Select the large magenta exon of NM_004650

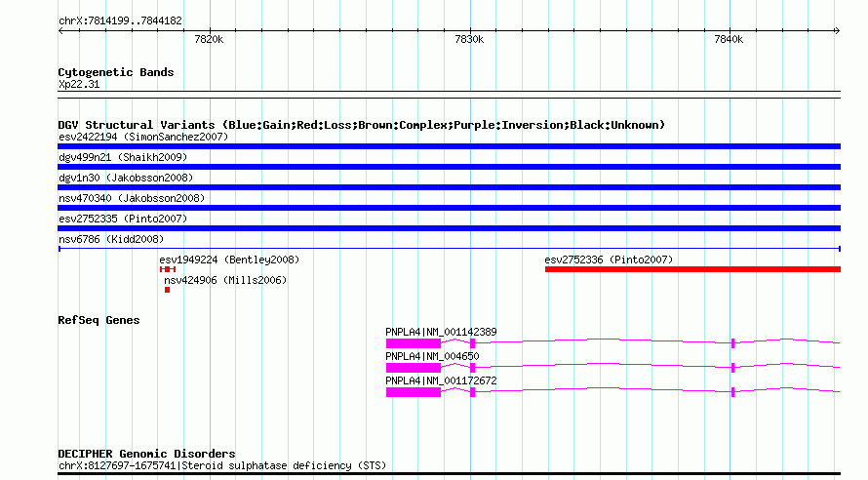414,368
